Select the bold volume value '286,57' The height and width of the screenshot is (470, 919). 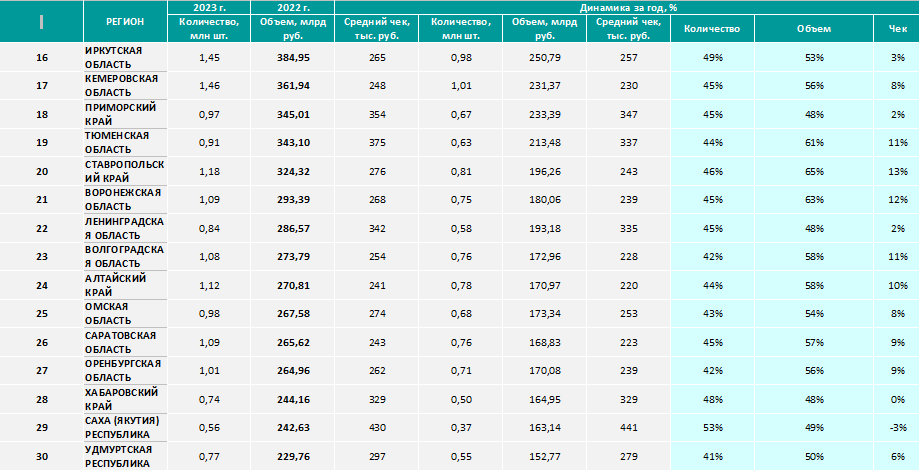(294, 229)
